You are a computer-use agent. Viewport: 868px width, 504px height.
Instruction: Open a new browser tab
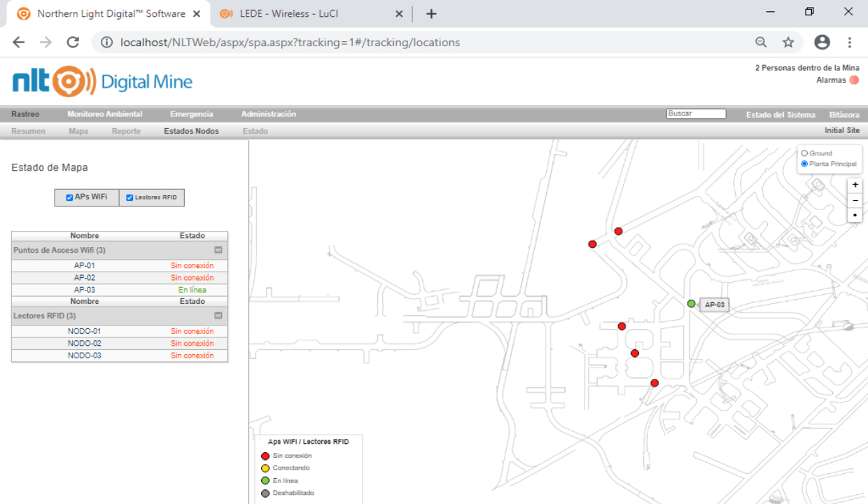431,14
